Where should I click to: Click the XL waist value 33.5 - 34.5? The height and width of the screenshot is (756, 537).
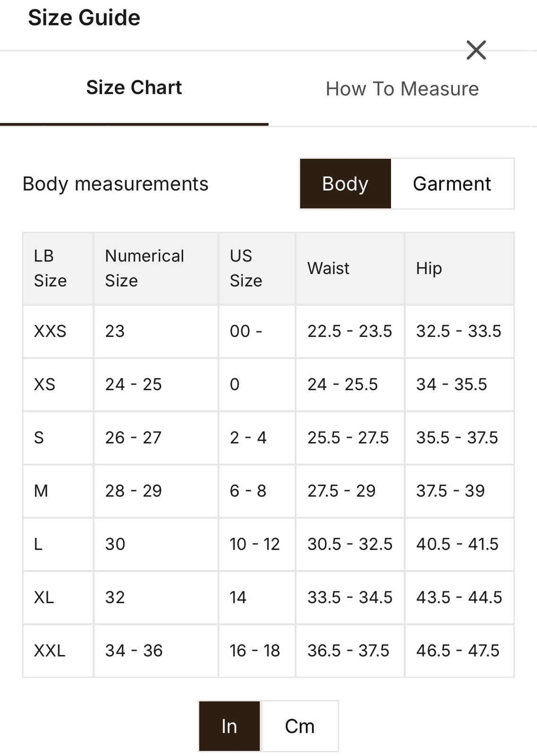point(350,597)
